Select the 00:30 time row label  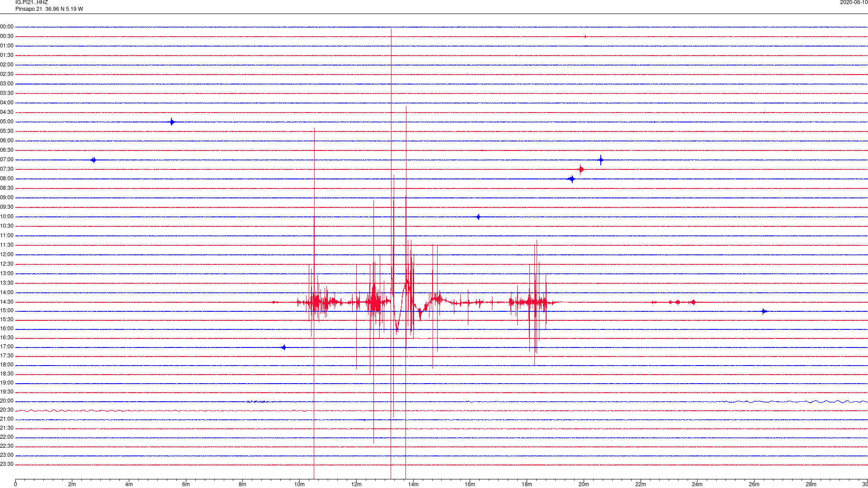tap(7, 37)
